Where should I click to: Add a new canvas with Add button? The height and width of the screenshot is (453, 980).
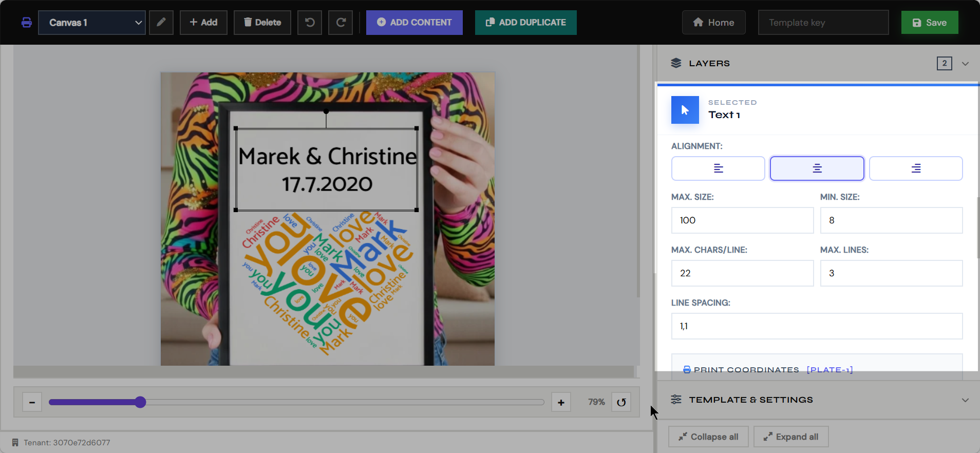[203, 23]
